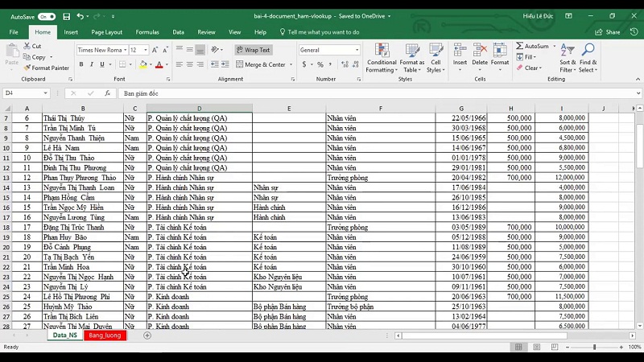Open the Formulas ribbon tab
644x362 pixels.
tap(147, 32)
